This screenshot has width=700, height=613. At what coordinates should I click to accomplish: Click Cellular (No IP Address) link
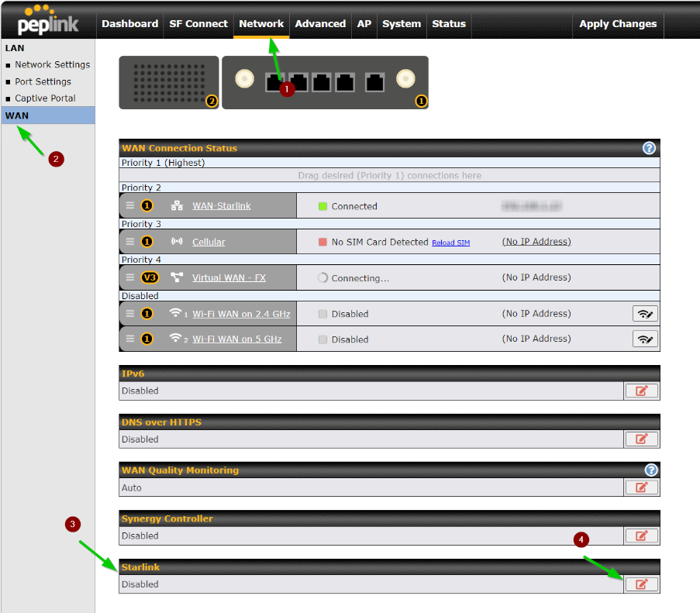[536, 241]
